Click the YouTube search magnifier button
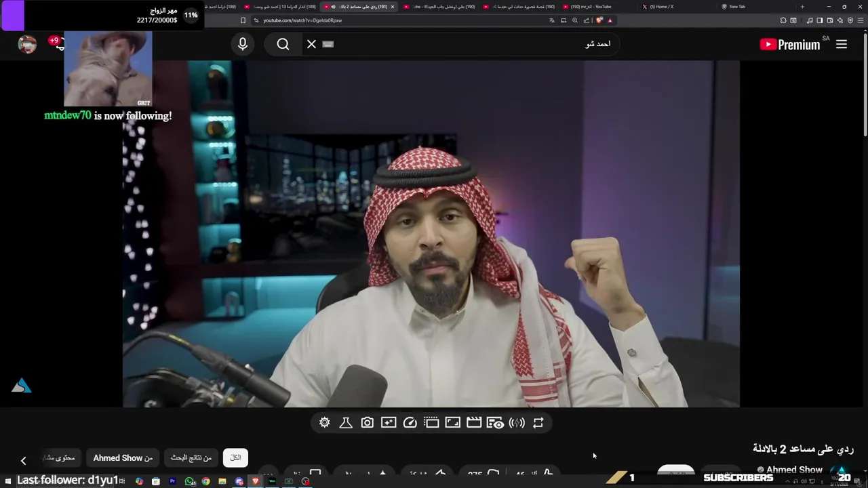This screenshot has height=488, width=868. coord(283,44)
